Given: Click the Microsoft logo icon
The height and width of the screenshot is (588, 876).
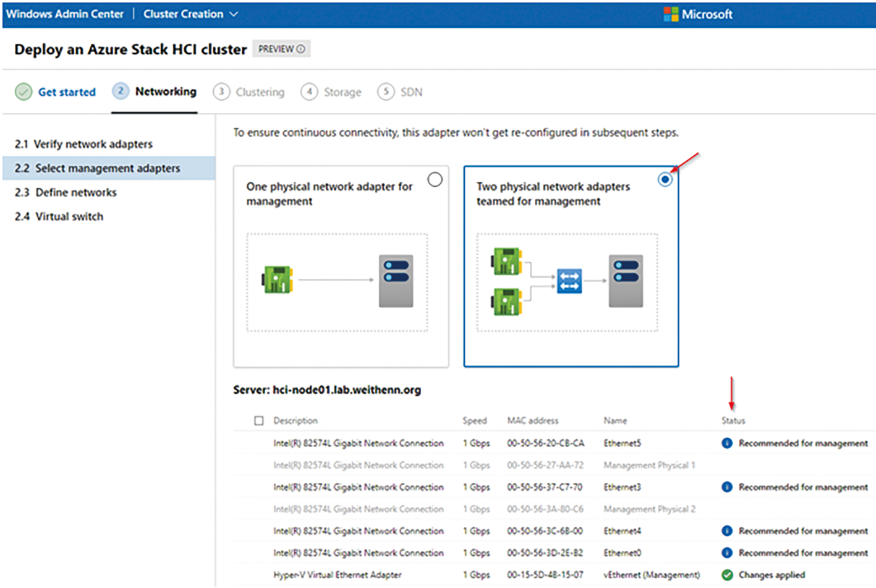Looking at the screenshot, I should tap(671, 14).
